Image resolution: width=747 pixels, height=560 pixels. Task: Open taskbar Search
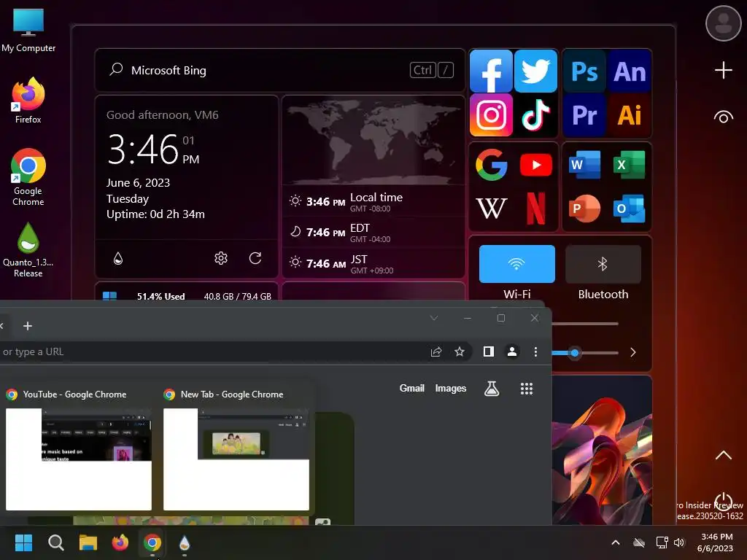click(55, 542)
